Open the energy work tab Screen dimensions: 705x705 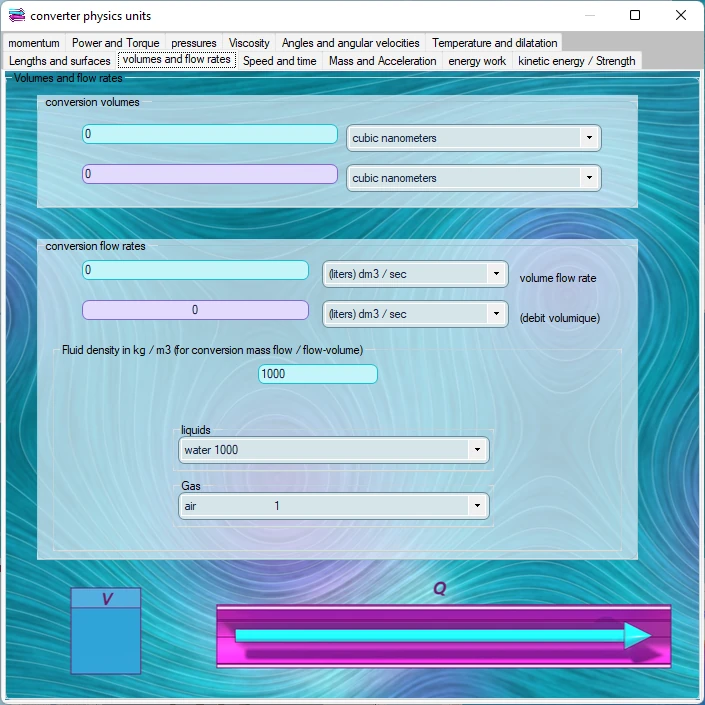(x=477, y=61)
